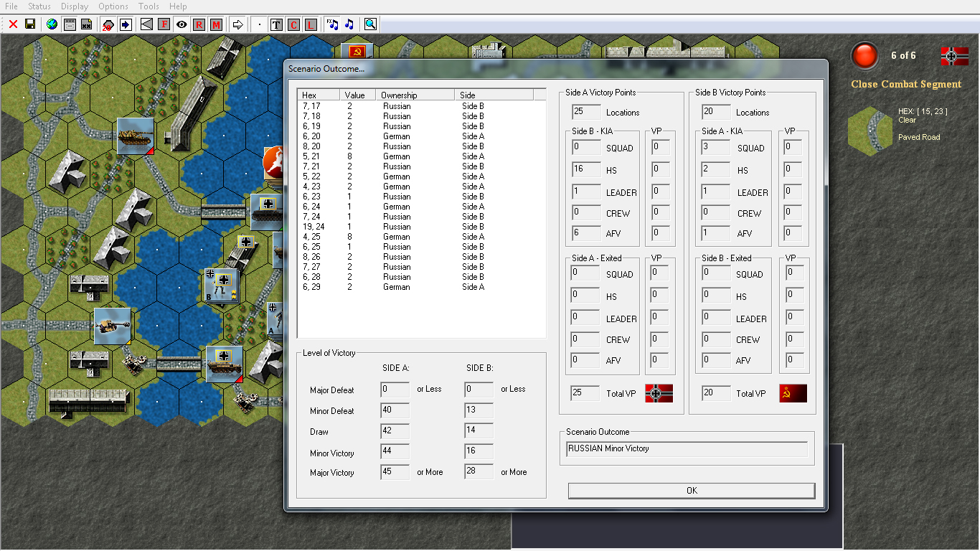Click Side A Draw field showing 42
Screen dimensions: 980x551
click(395, 432)
